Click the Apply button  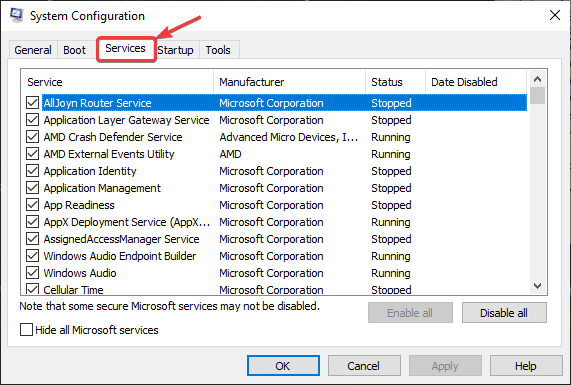tap(445, 366)
